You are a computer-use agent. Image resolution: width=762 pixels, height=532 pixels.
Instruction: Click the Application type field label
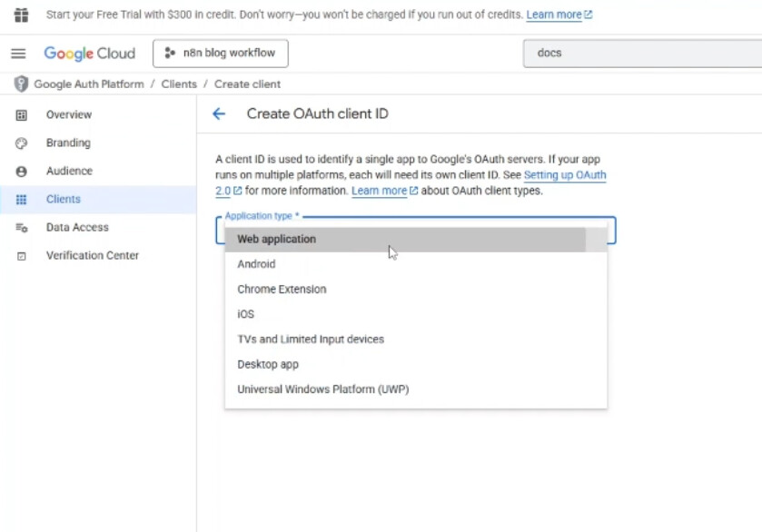(x=262, y=216)
